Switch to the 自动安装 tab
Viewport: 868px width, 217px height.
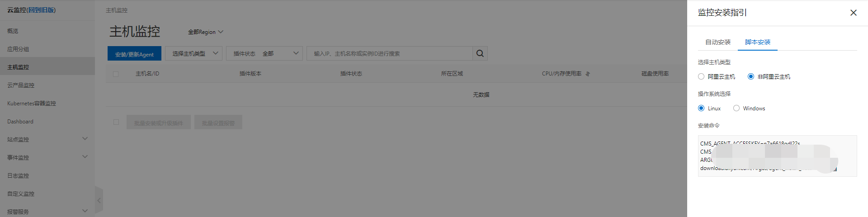tap(718, 42)
